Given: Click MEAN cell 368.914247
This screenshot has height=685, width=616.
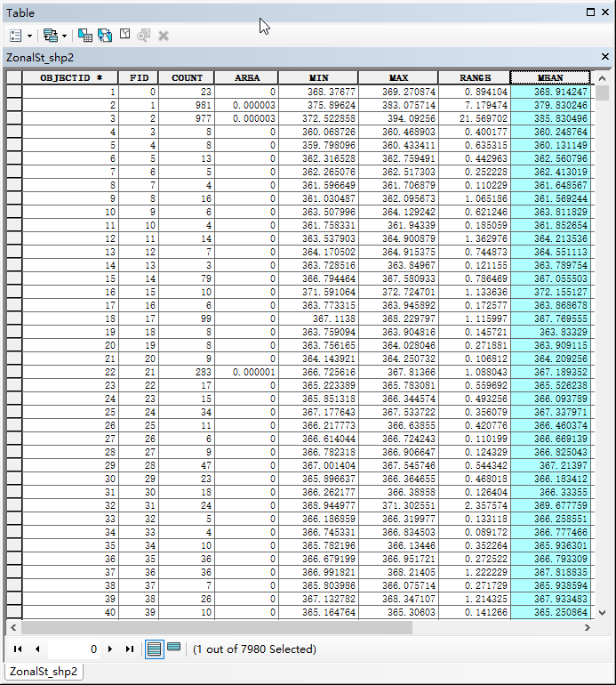Looking at the screenshot, I should (550, 92).
